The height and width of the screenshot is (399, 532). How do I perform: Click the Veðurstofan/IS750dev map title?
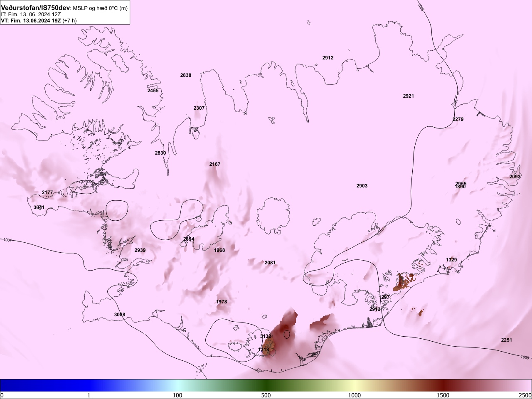pos(35,8)
